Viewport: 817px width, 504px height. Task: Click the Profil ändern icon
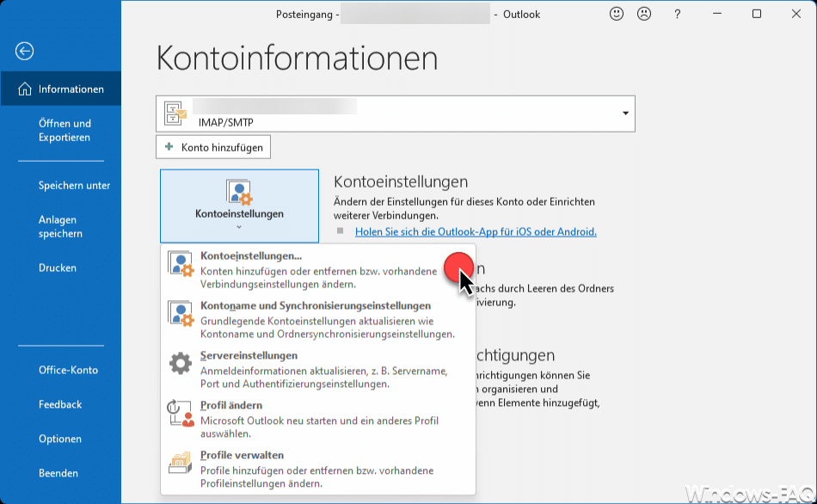[181, 414]
